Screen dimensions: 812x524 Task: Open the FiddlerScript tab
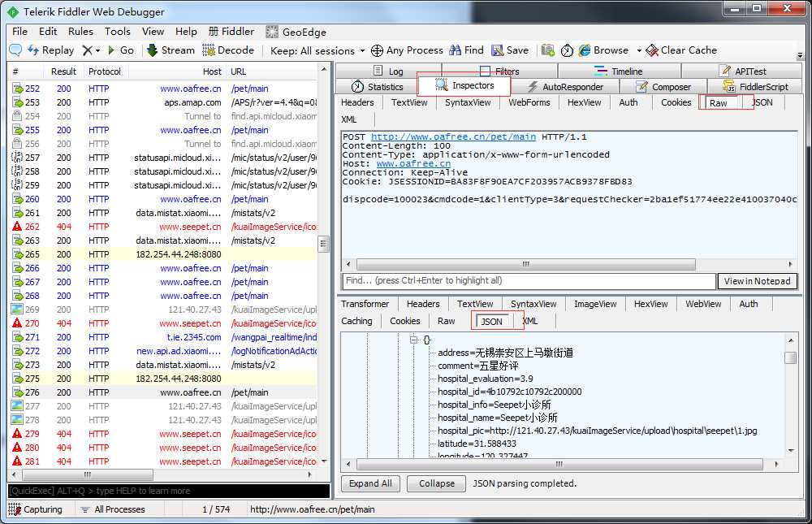tap(755, 87)
